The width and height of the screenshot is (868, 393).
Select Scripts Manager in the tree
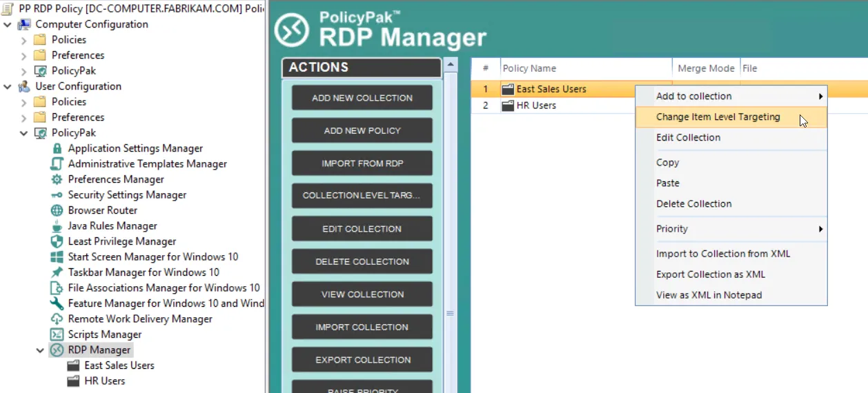pyautogui.click(x=104, y=334)
